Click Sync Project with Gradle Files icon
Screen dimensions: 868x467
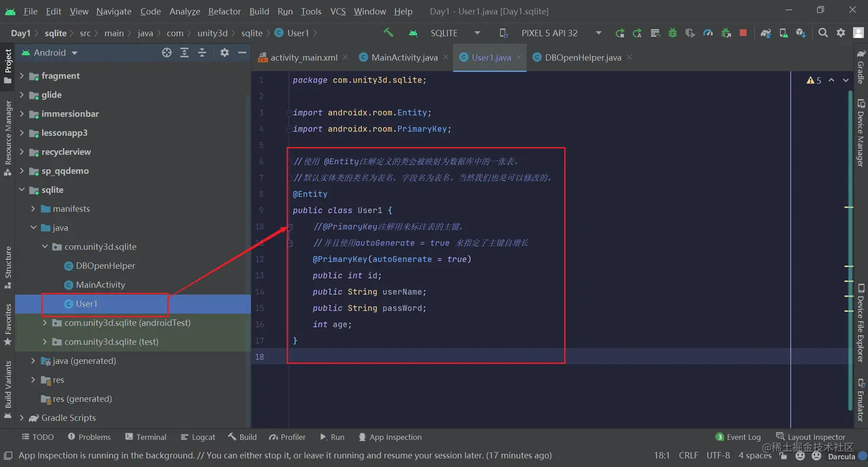[x=765, y=33]
